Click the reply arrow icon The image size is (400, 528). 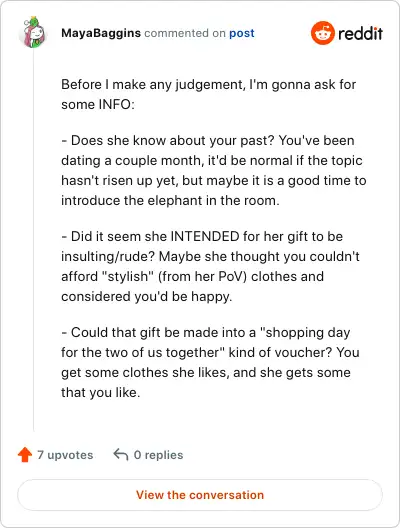pos(121,454)
